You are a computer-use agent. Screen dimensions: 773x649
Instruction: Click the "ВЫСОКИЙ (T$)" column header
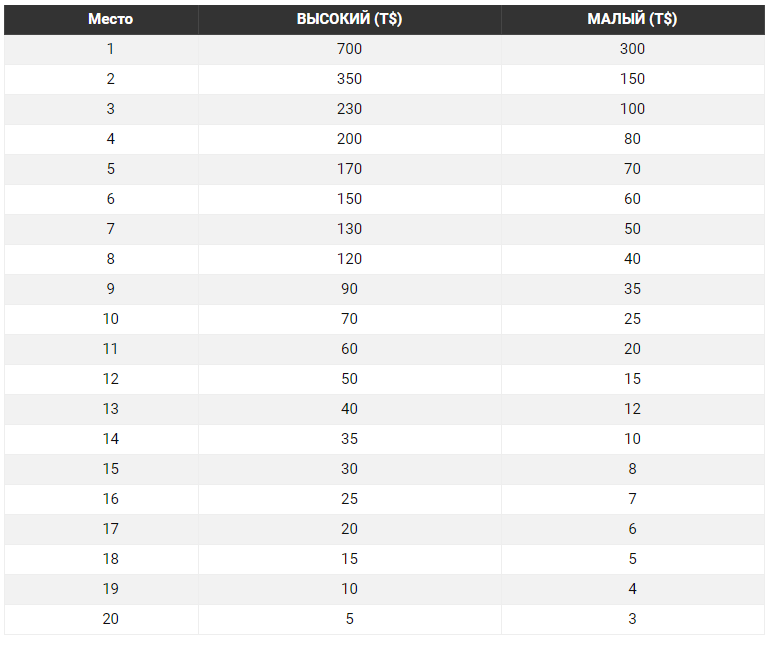click(x=349, y=20)
